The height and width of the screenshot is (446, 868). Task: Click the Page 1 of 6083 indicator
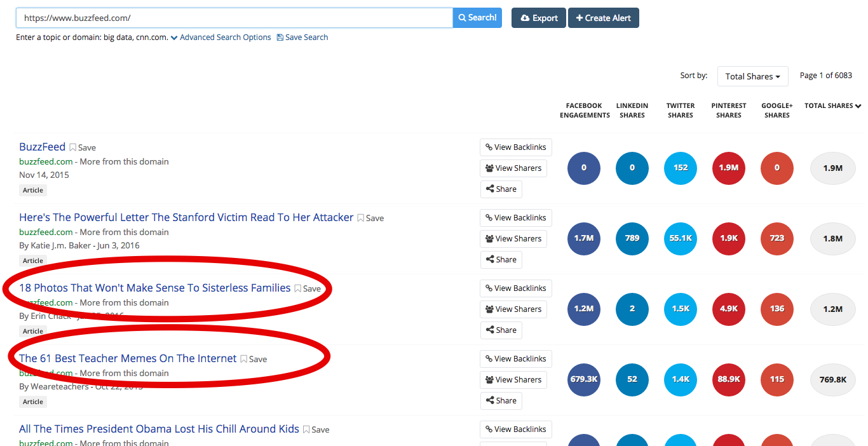826,76
